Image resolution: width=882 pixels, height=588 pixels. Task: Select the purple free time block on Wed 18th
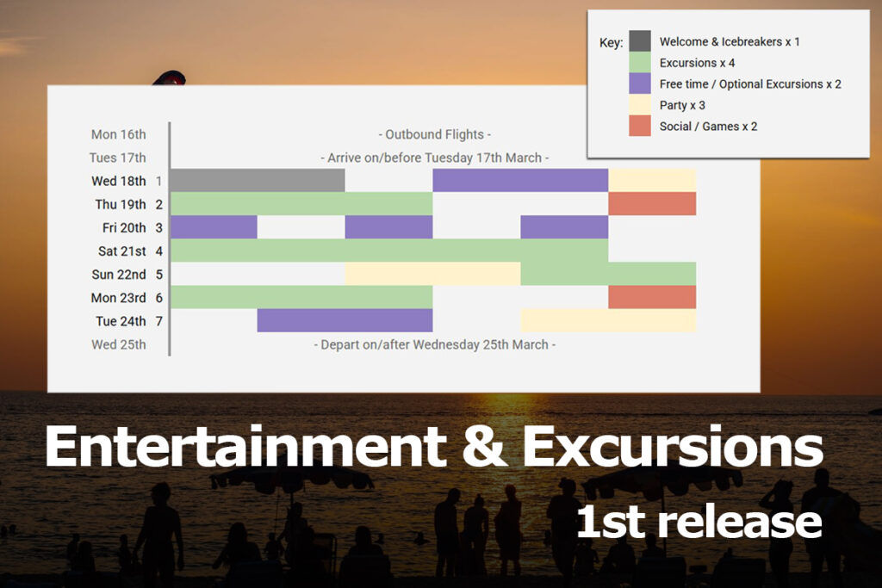click(520, 181)
